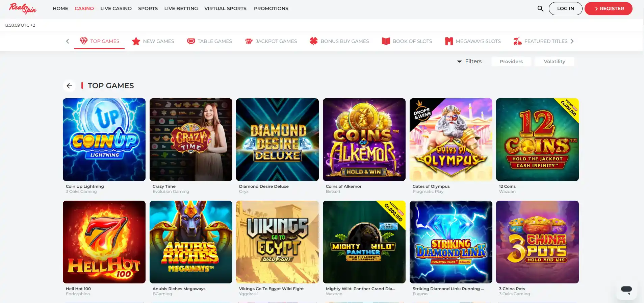Click the 'Endorphina' provider text

tap(78, 294)
